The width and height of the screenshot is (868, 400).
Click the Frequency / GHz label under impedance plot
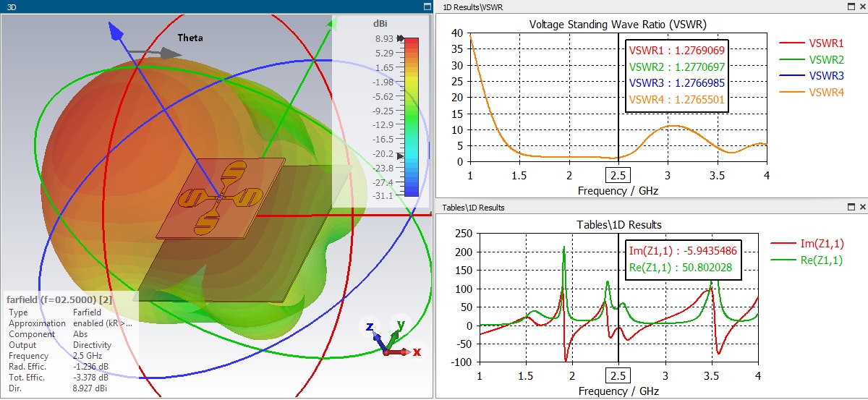pyautogui.click(x=617, y=391)
